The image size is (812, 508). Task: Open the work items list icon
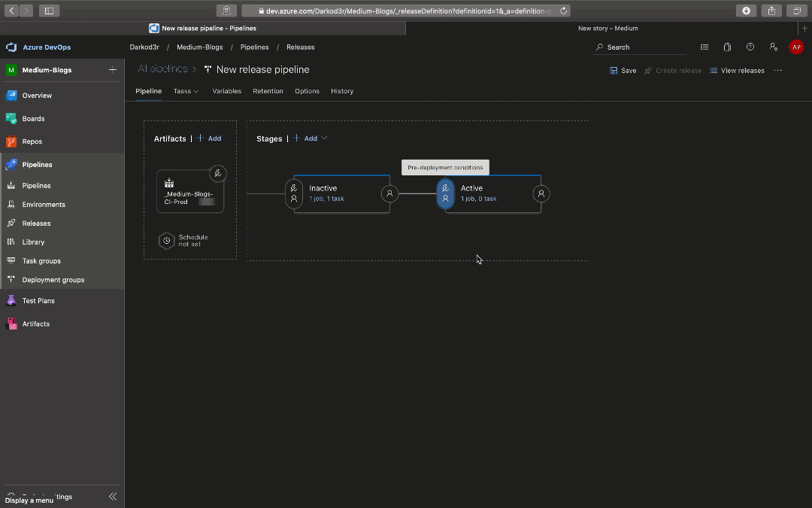pos(704,47)
